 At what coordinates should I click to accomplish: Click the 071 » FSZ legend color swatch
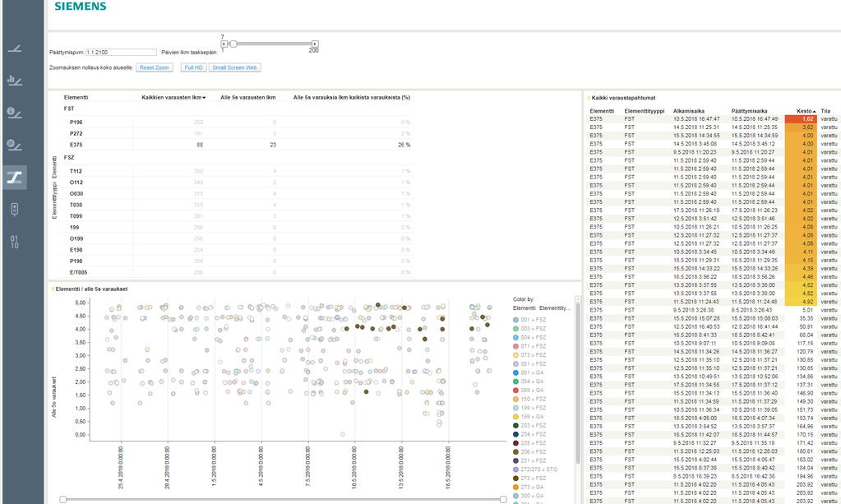516,346
